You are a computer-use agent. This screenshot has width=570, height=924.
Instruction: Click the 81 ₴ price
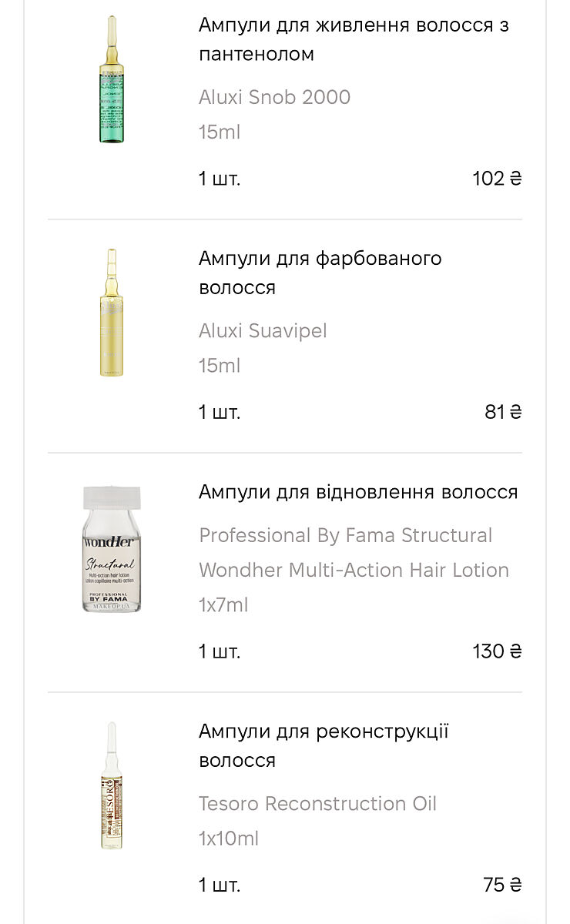click(x=503, y=412)
